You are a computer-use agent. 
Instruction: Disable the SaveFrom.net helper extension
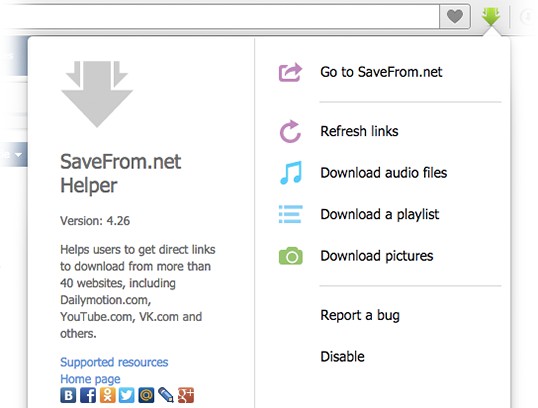click(x=342, y=357)
